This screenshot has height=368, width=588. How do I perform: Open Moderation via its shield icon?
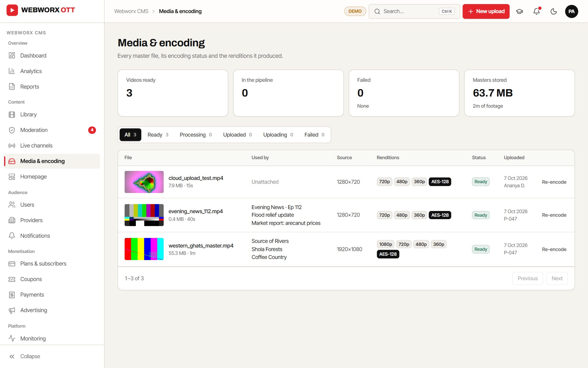click(12, 130)
